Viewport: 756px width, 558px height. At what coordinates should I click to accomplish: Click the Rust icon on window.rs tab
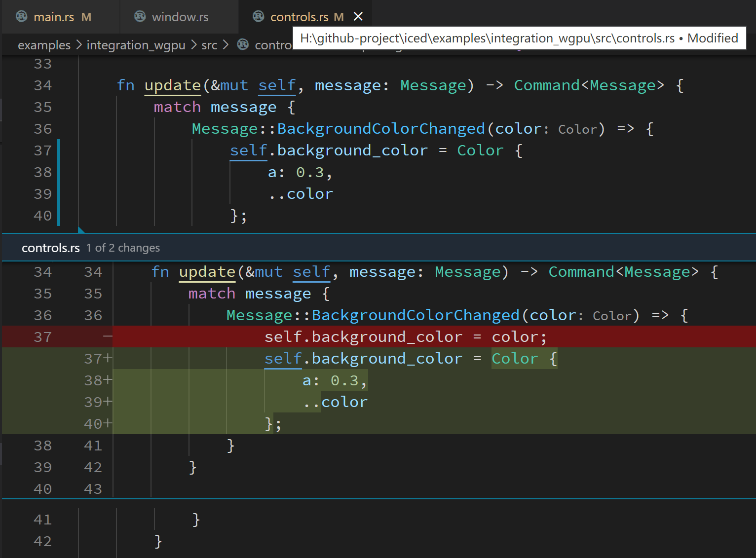(x=140, y=16)
